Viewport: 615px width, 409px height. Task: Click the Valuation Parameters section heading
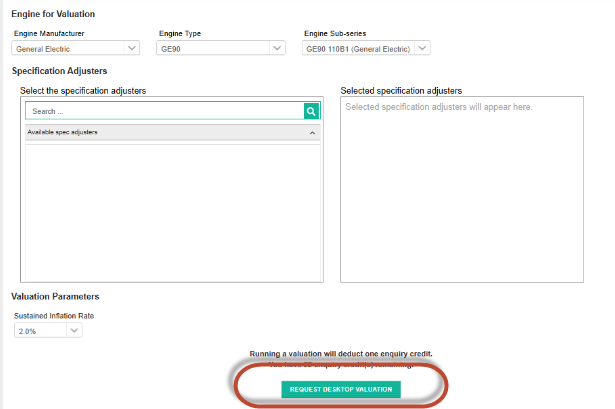(55, 297)
